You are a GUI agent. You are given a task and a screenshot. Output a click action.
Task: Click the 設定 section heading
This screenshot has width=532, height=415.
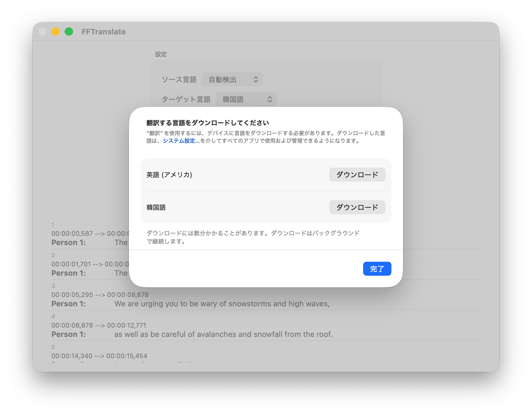click(x=161, y=54)
